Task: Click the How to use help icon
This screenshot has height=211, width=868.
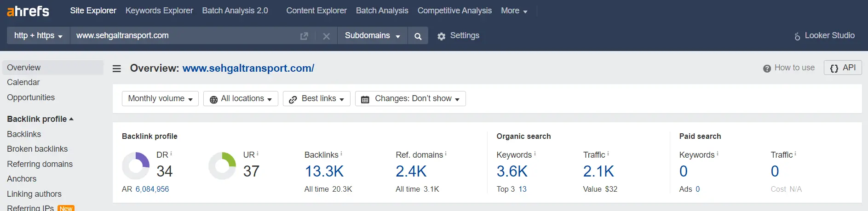Action: (767, 68)
